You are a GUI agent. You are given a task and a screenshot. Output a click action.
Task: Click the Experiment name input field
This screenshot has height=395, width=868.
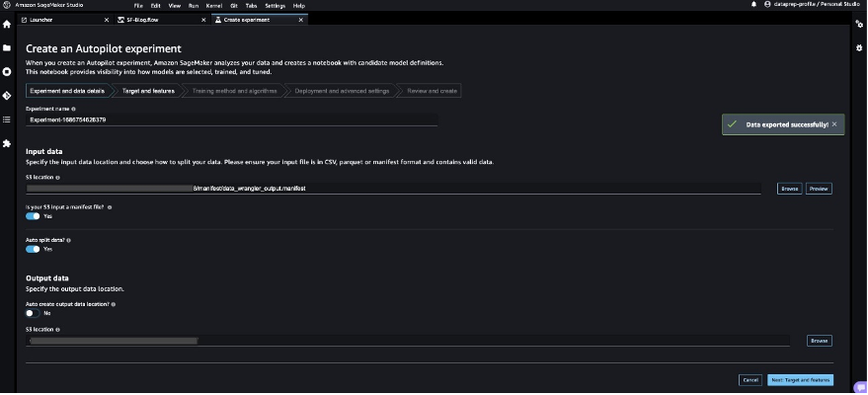pos(231,119)
